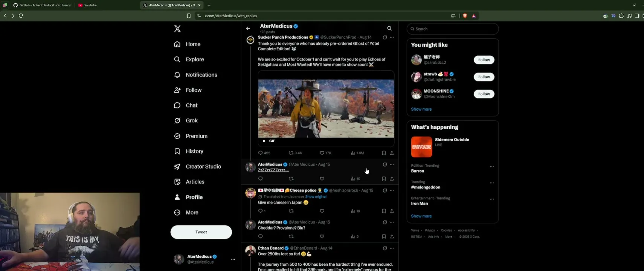Viewport: 644px width, 271px height.
Task: Follow MOONSHINE account
Action: 484,94
